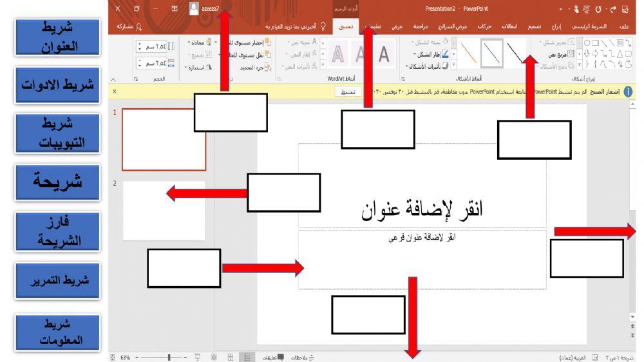The height and width of the screenshot is (362, 644).
Task: Open the ribbon display options icon
Action: click(x=174, y=8)
